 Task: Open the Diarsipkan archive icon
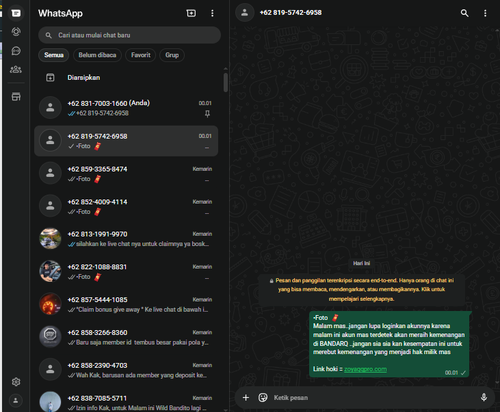pos(50,78)
